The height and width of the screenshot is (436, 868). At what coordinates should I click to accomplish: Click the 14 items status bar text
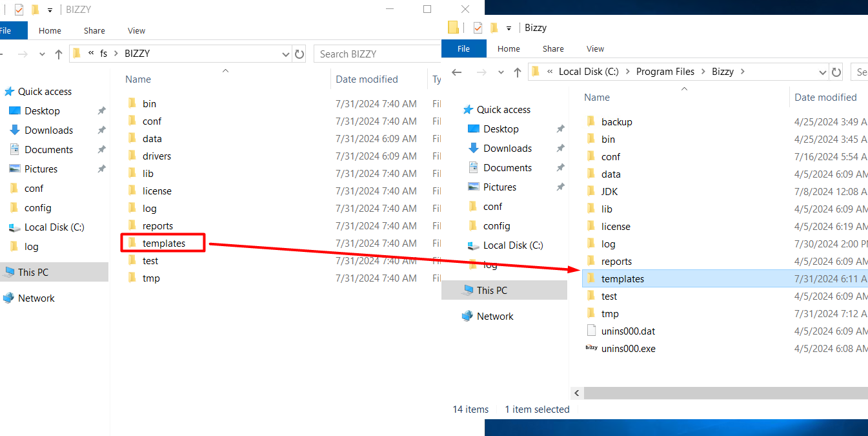point(470,410)
